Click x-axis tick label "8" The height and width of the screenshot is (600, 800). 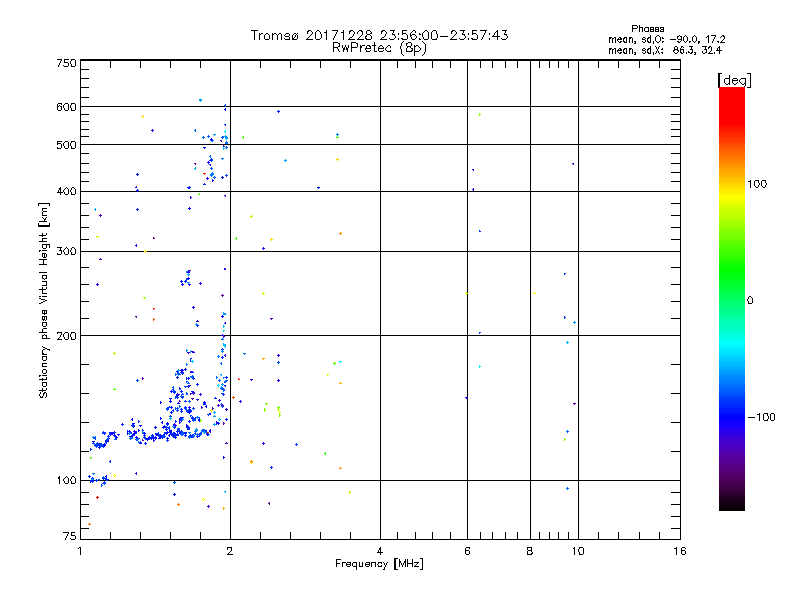click(530, 551)
